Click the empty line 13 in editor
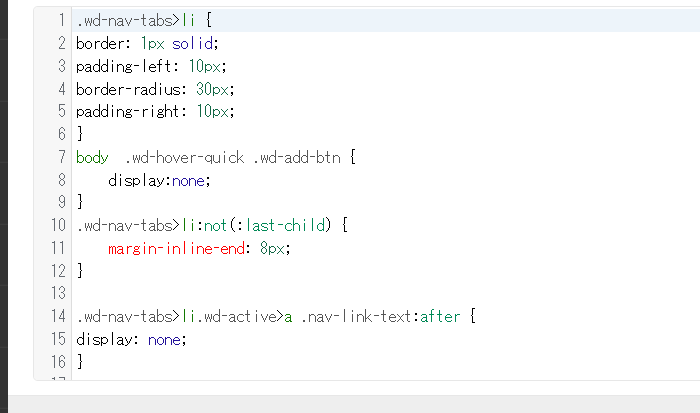 [386, 293]
